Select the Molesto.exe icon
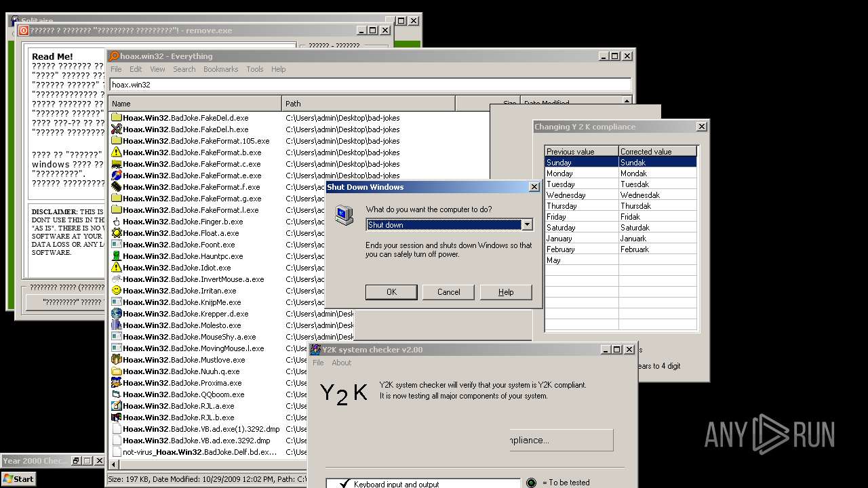This screenshot has height=488, width=868. pos(117,325)
